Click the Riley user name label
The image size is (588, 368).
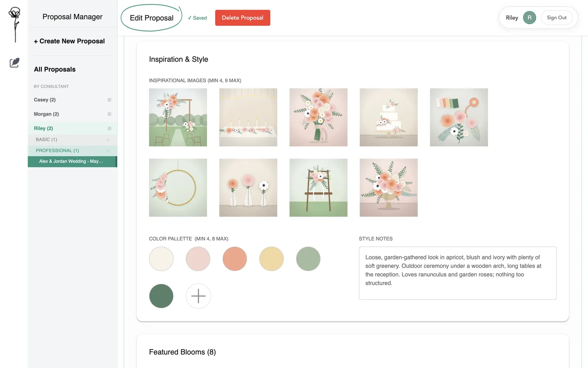click(x=512, y=18)
